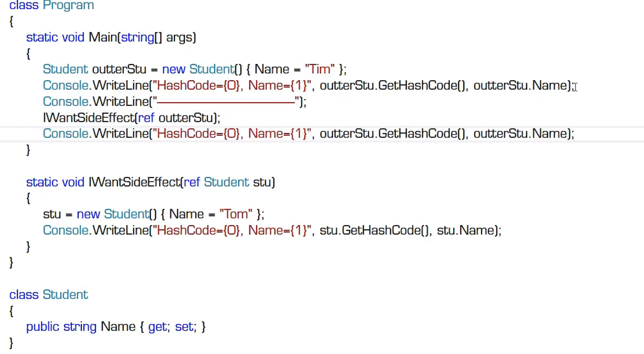644x354 pixels.
Task: Click the Console.WriteLine line with dashes string
Action: (x=174, y=101)
